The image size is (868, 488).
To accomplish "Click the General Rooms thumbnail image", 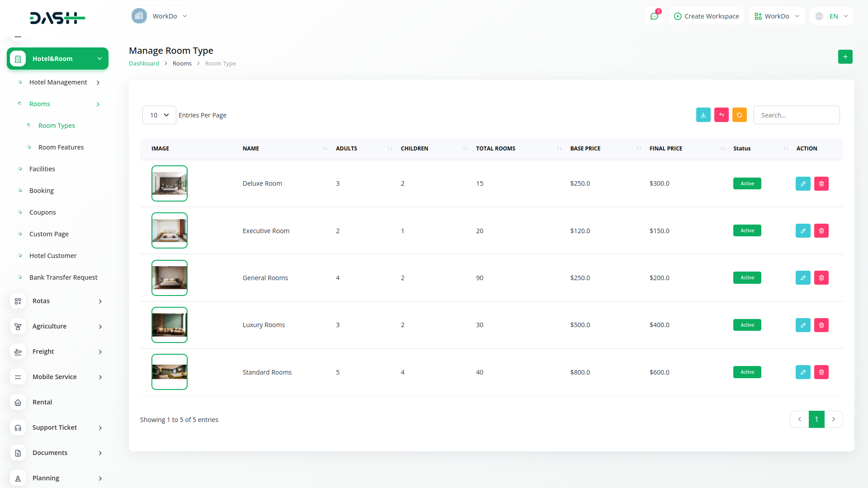I will [x=170, y=278].
